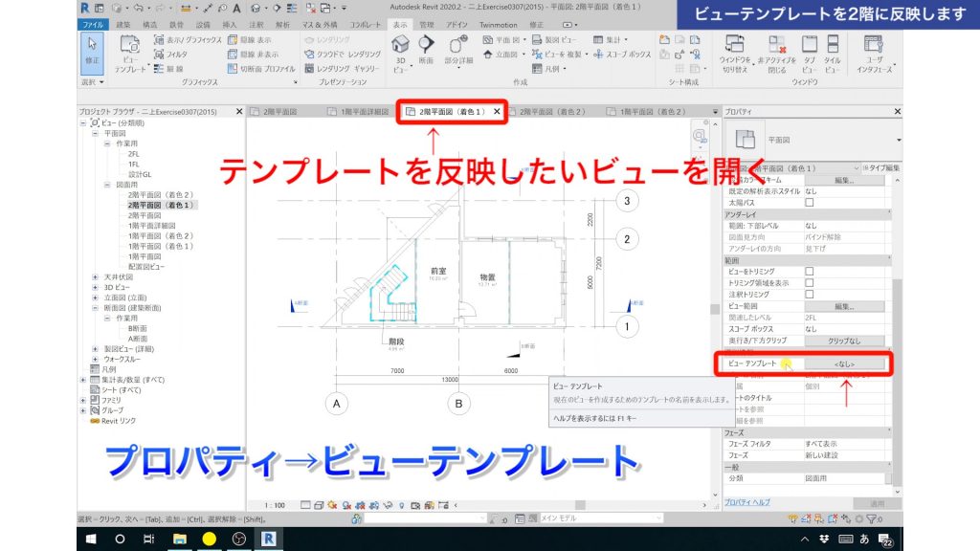Enable the ビューをトリミング checkbox

click(x=809, y=271)
